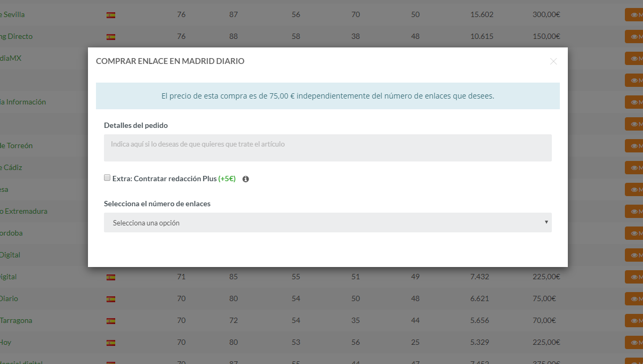Click the Spain flag in the Hoy row
The height and width of the screenshot is (364, 643).
click(x=111, y=343)
